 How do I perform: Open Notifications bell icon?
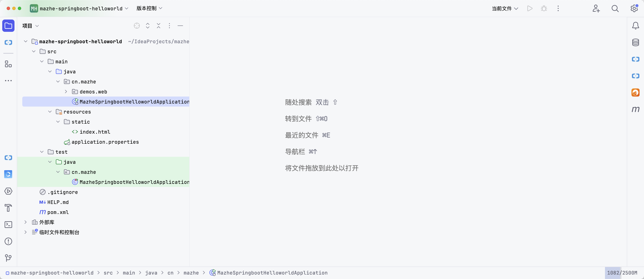(x=636, y=26)
